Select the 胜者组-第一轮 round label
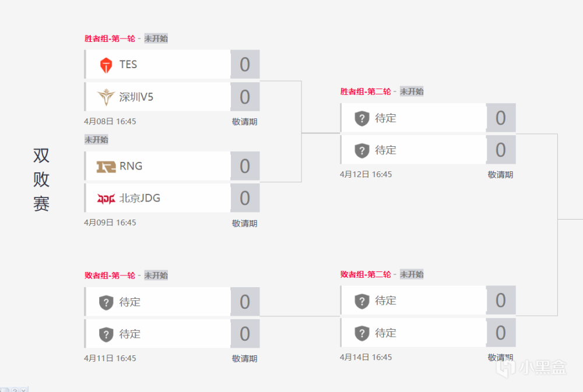Screen dimensions: 583x392 click(x=110, y=38)
